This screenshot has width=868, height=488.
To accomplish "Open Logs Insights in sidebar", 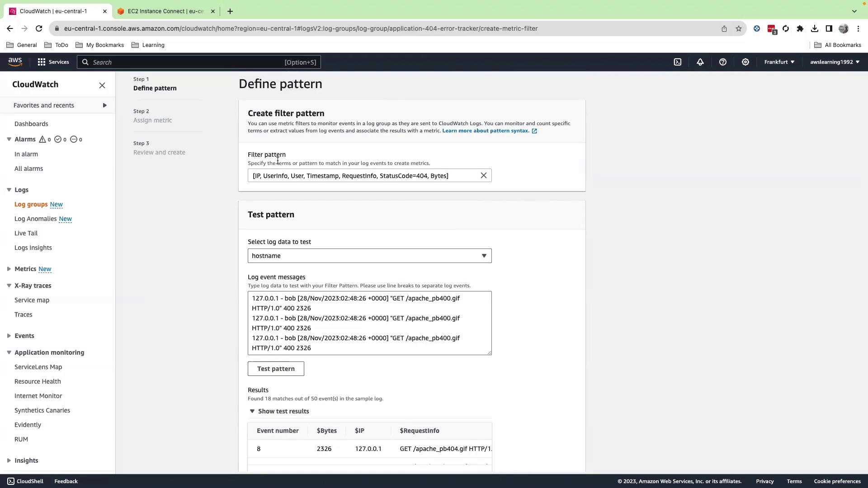I will click(x=33, y=248).
